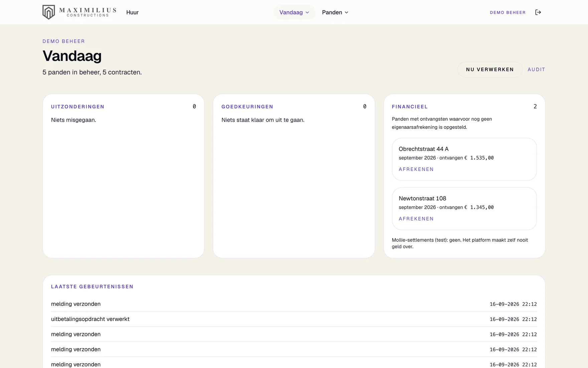Open the Audit link
The width and height of the screenshot is (588, 368).
(x=536, y=70)
